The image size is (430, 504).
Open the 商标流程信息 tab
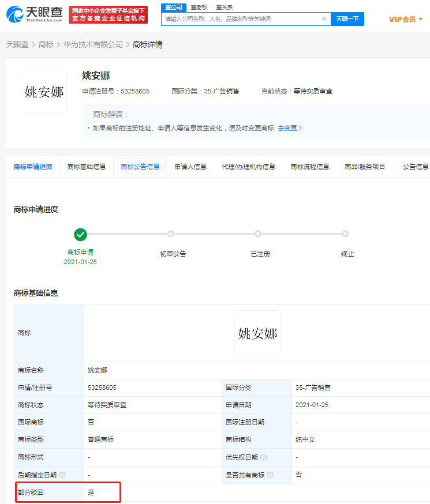[x=309, y=167]
